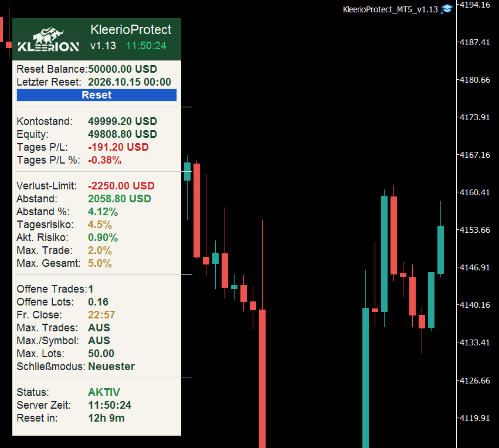
Task: Click Max. Gesamt value 5.0%
Action: click(x=100, y=263)
